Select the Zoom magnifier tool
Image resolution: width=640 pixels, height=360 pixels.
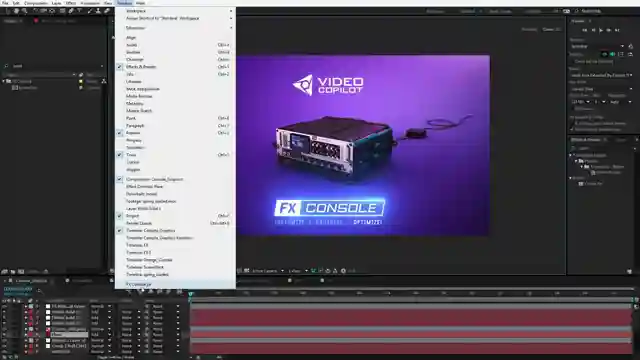[24, 11]
